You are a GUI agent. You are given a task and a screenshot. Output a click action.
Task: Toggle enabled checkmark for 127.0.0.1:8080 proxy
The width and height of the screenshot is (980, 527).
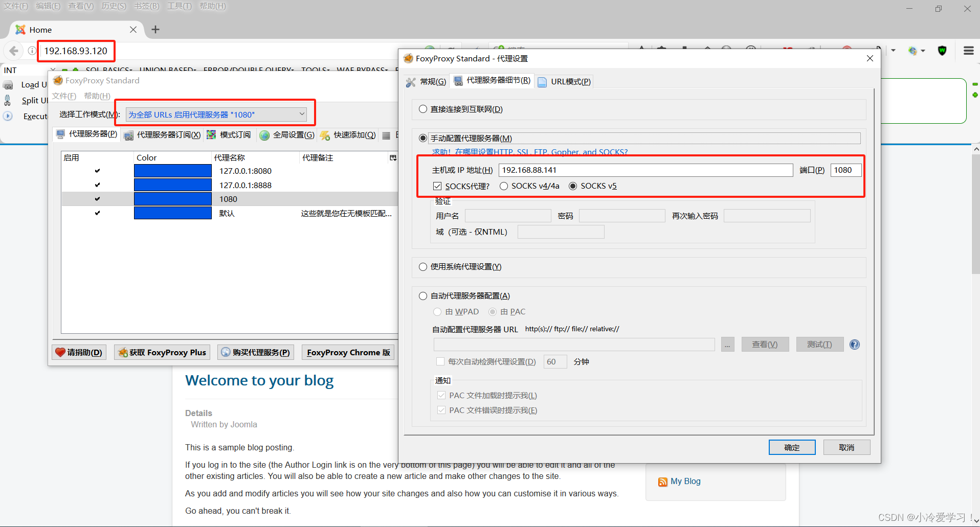97,171
